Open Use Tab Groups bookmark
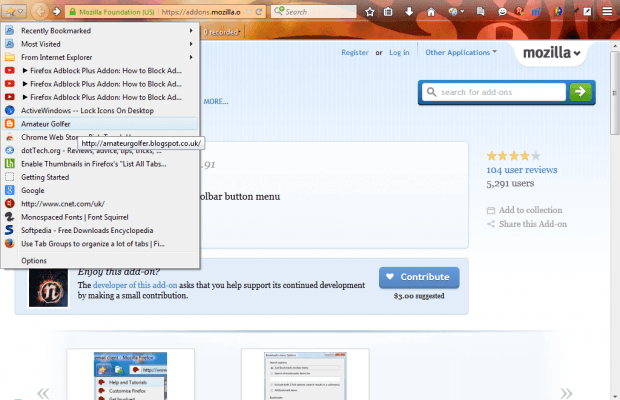This screenshot has height=400, width=620. [x=100, y=244]
